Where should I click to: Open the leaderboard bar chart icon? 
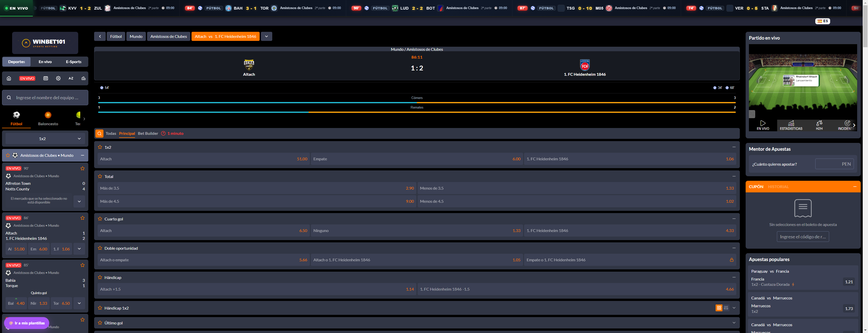point(83,78)
